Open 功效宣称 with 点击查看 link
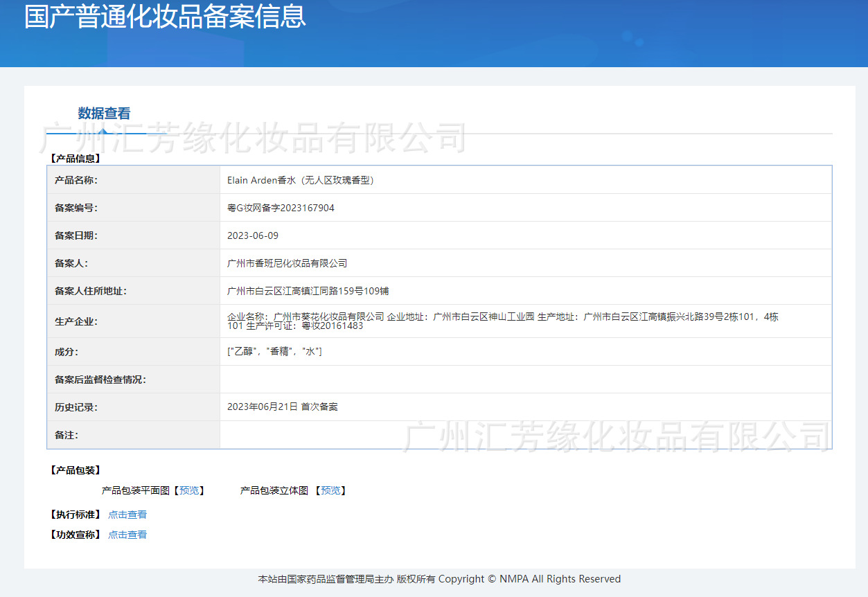Image resolution: width=868 pixels, height=597 pixels. click(127, 534)
